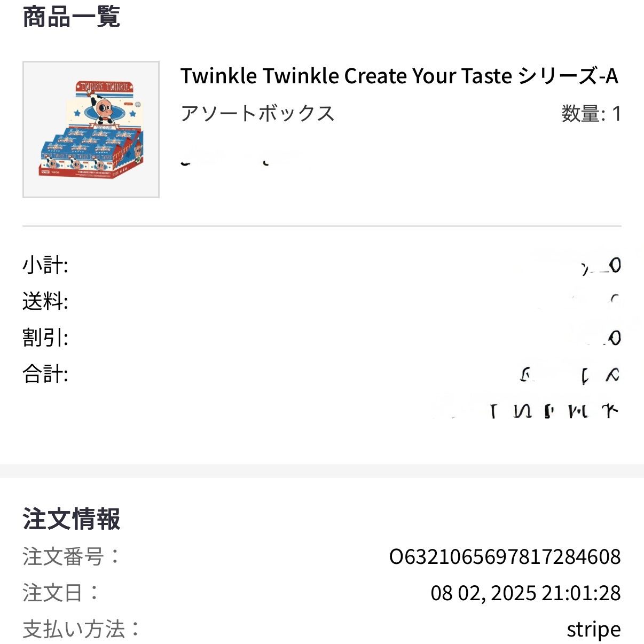Open the Twinkle Twinkle Create Your Taste title
Viewport: 644px width, 644px height.
click(x=399, y=76)
